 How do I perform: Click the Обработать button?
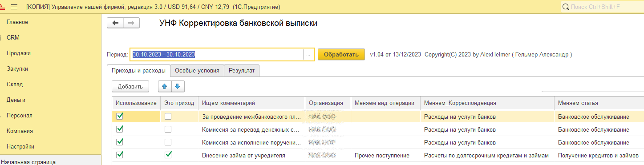(x=341, y=55)
